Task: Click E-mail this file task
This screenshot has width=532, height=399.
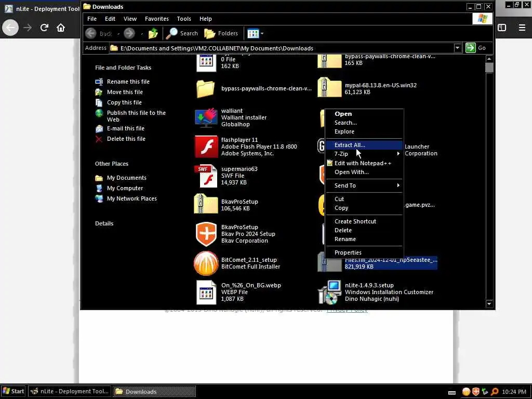Action: [x=126, y=128]
